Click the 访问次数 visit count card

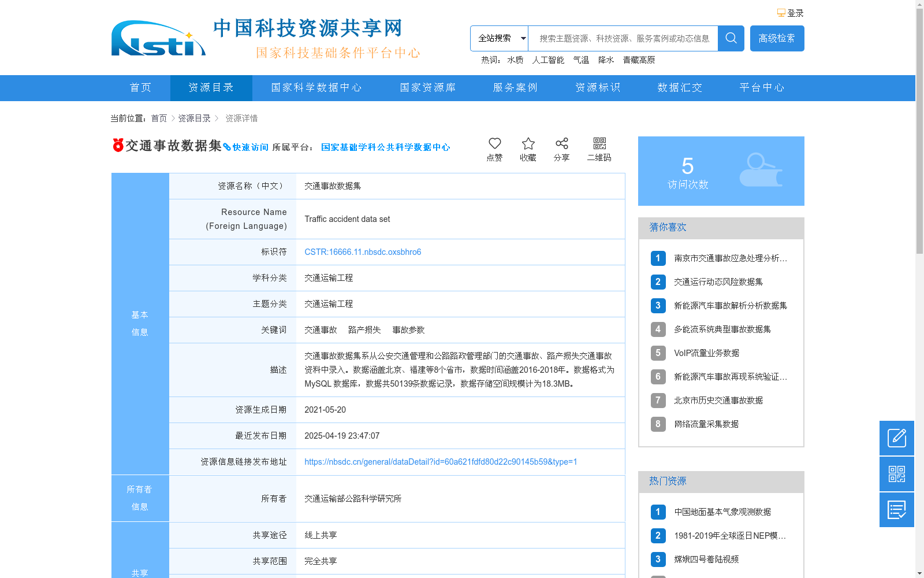(x=721, y=171)
